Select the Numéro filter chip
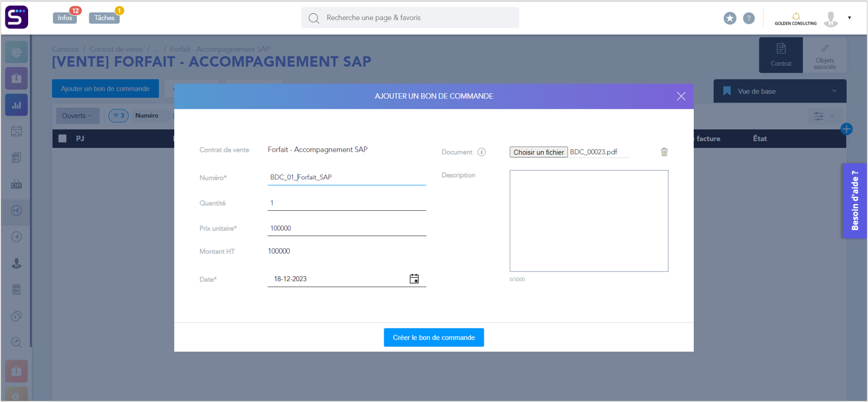The height and width of the screenshot is (402, 868). point(147,115)
